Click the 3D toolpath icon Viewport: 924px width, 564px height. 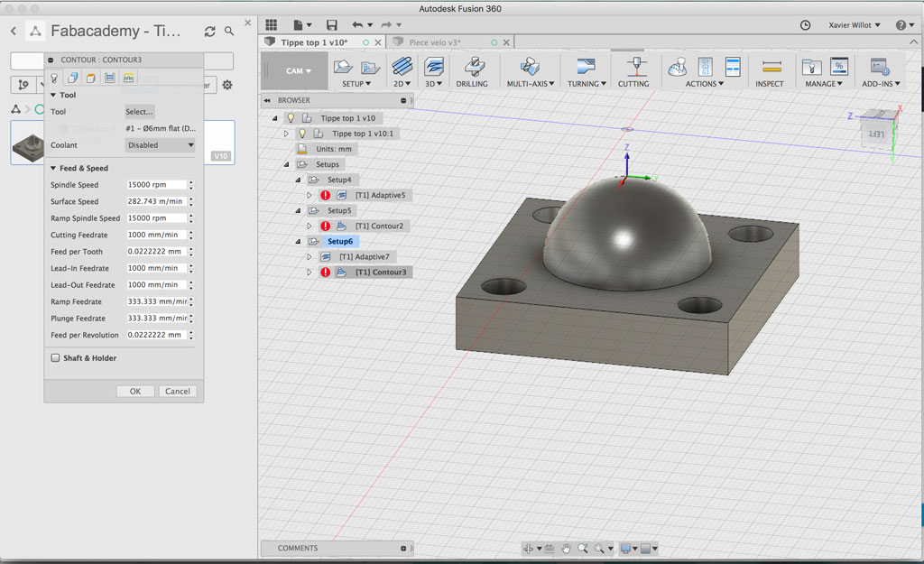click(434, 67)
